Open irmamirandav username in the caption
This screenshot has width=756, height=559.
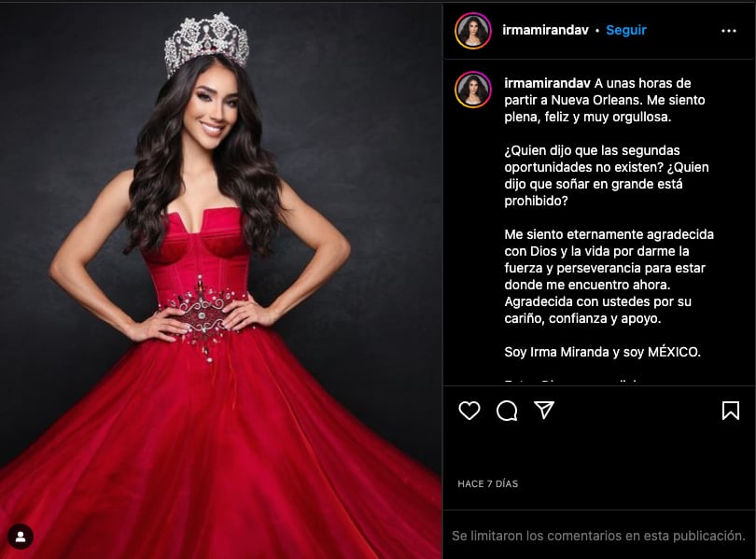pyautogui.click(x=547, y=83)
